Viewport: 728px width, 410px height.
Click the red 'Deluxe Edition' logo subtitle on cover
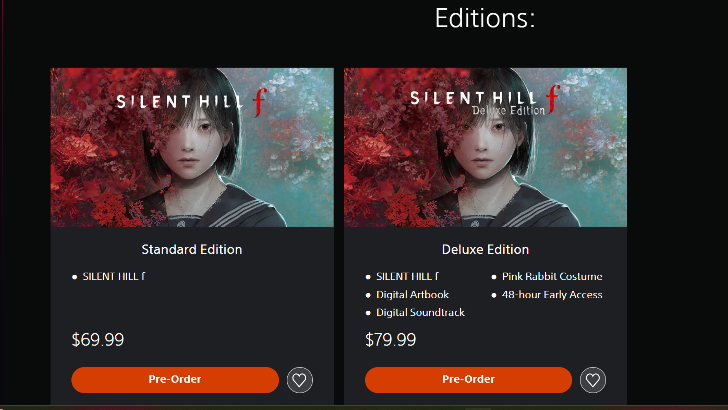[508, 110]
